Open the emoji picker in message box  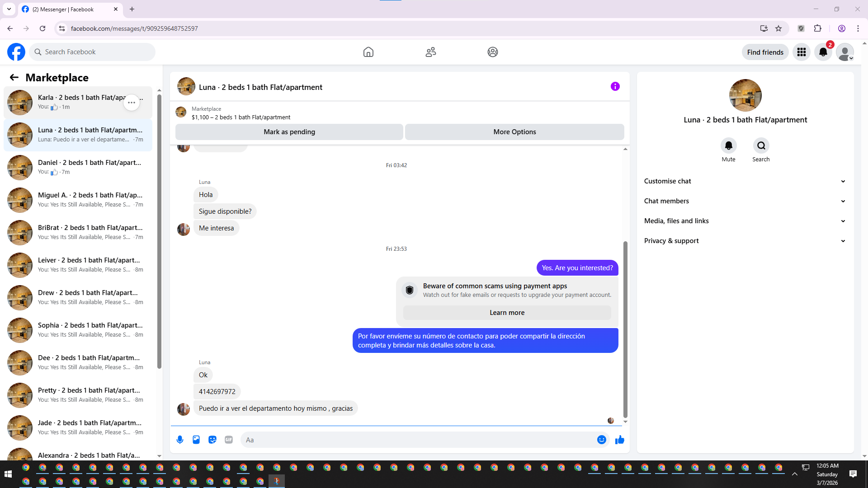pyautogui.click(x=601, y=440)
